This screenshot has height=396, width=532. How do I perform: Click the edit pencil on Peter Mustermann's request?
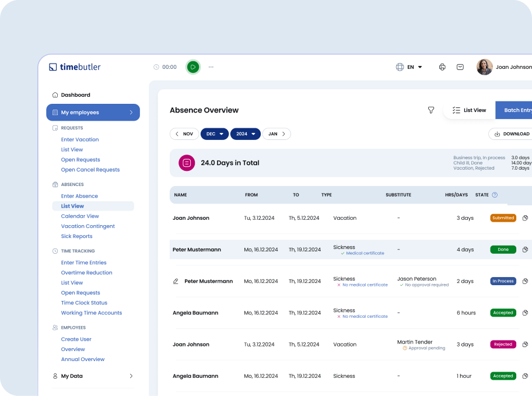point(176,281)
